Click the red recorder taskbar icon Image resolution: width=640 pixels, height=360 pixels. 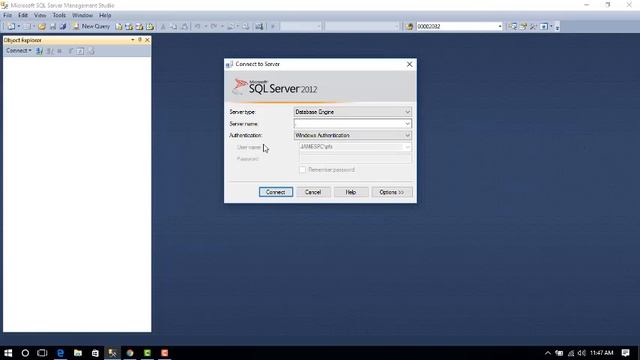click(164, 353)
